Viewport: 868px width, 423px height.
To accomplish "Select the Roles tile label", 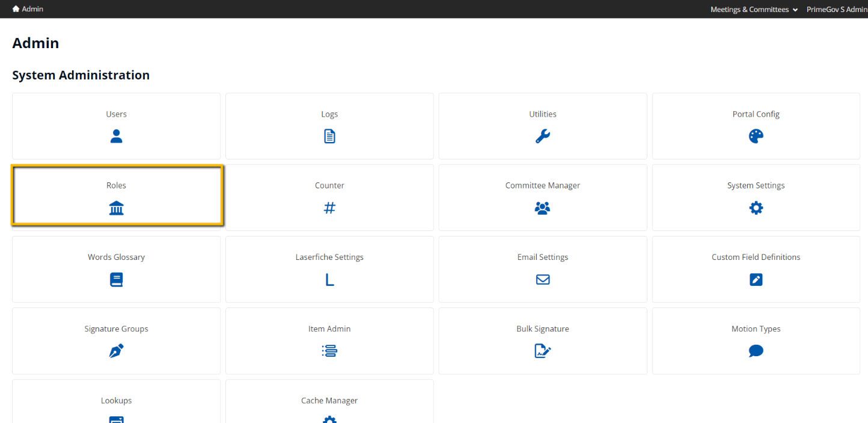I will tap(116, 185).
